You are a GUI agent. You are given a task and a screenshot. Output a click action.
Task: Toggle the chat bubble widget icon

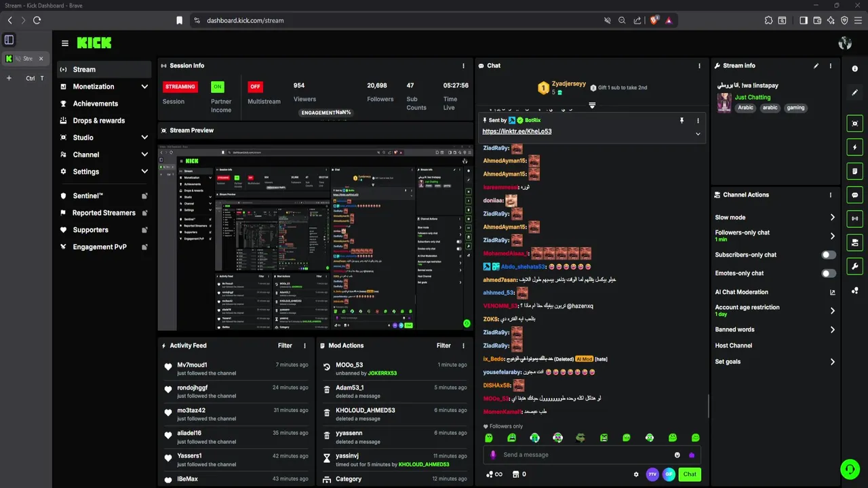pyautogui.click(x=855, y=195)
